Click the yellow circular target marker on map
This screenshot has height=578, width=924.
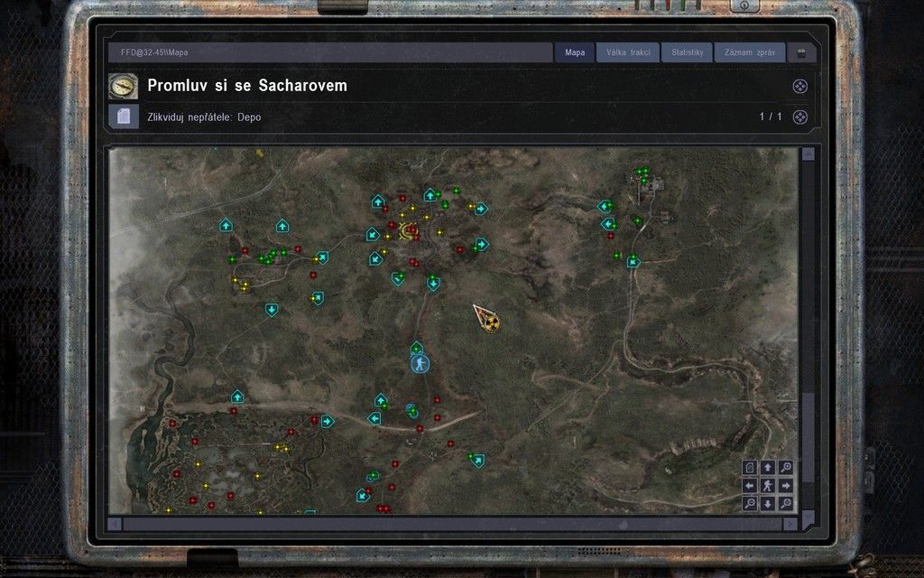click(409, 230)
